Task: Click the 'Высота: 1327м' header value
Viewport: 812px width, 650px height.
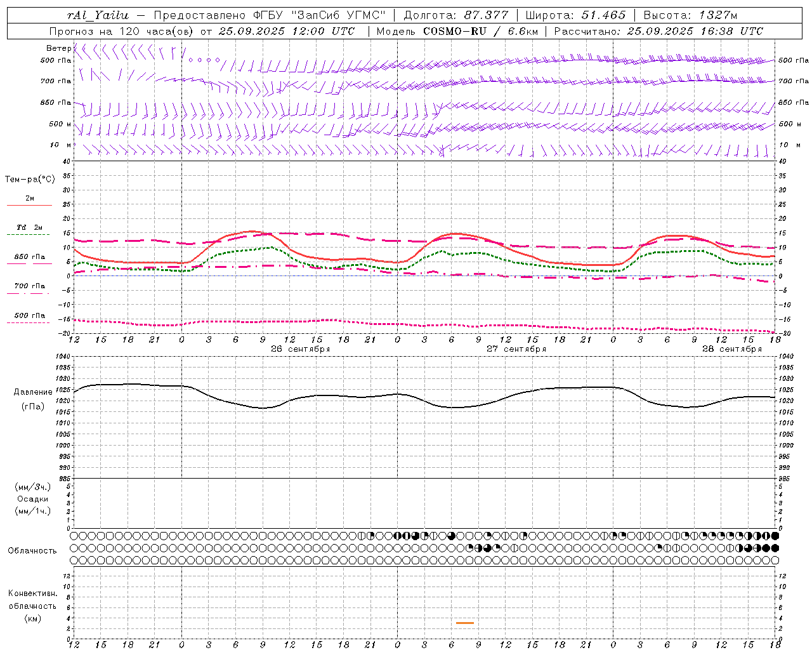Action: pos(690,15)
